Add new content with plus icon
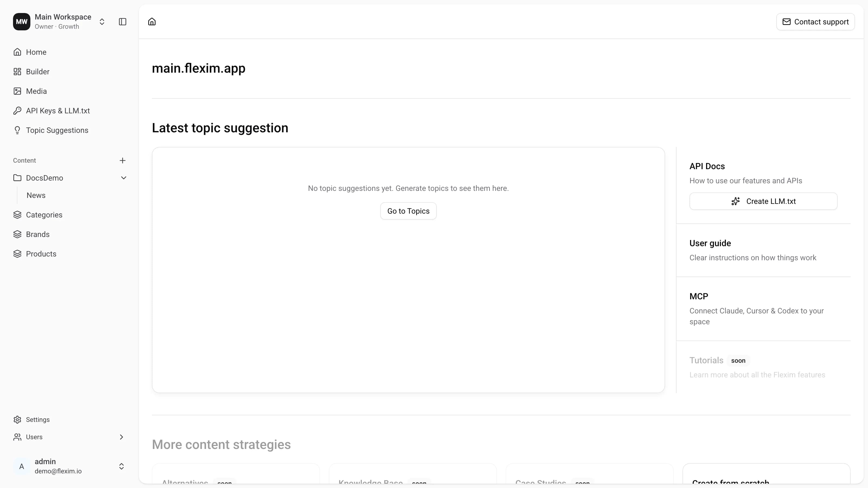Screen dimensions: 868x488 123,161
